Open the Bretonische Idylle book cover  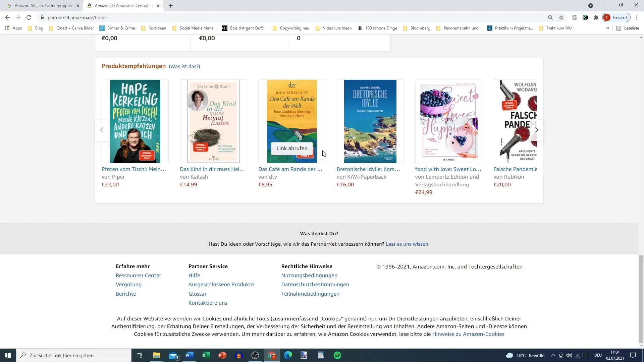(370, 121)
